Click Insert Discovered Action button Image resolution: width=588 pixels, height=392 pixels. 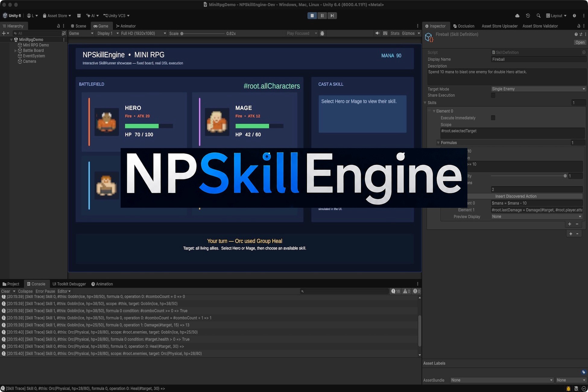tap(516, 196)
